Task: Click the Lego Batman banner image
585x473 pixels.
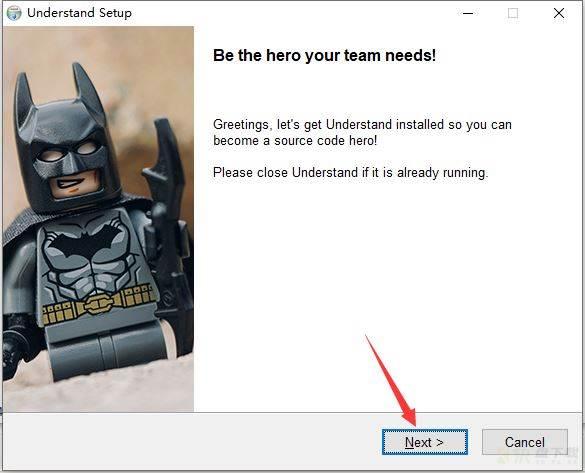Action: pyautogui.click(x=98, y=219)
